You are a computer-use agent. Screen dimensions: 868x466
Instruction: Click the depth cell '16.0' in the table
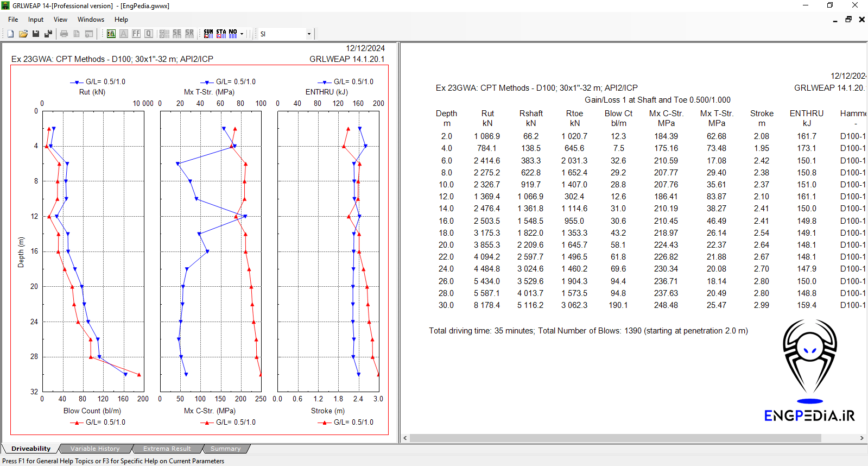[446, 221]
